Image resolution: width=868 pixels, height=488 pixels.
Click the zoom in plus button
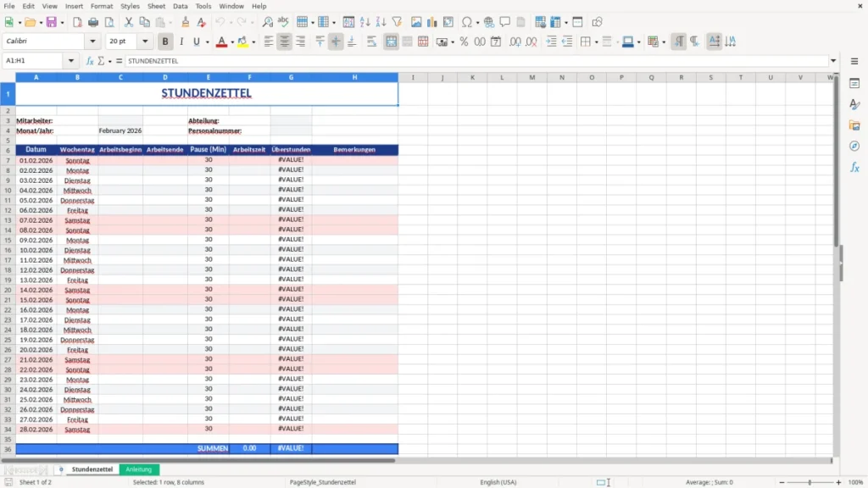pos(838,482)
